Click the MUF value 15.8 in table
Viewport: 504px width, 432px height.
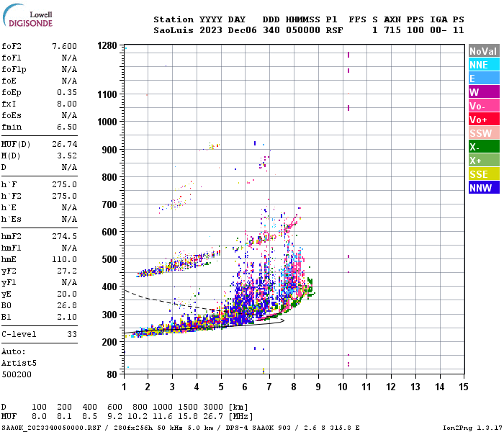click(188, 416)
